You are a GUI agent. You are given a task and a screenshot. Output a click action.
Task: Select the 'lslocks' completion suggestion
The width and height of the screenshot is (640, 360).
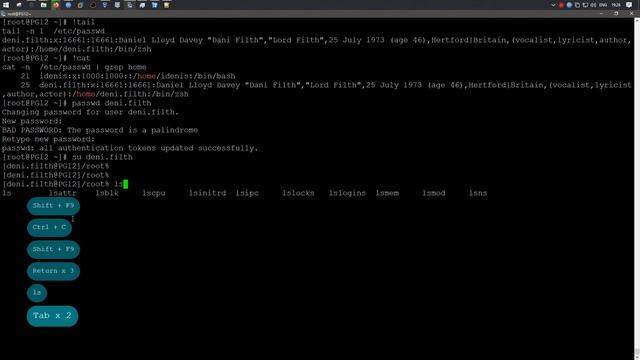(298, 193)
